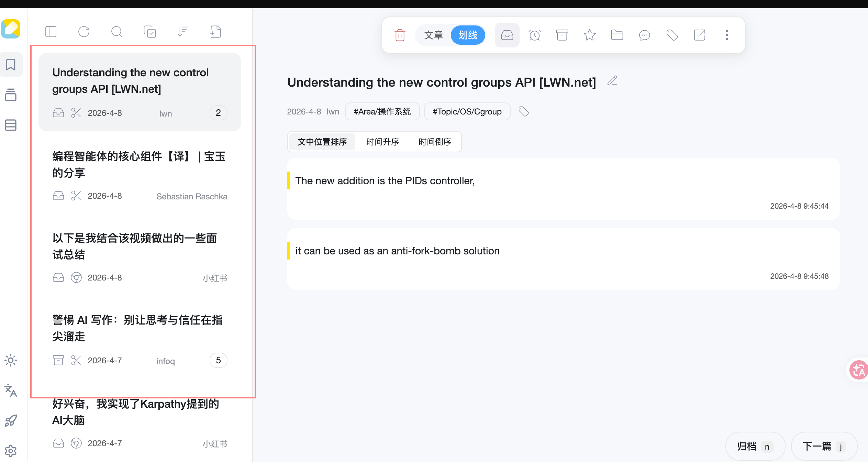Star the current article
The width and height of the screenshot is (868, 462).
pos(589,35)
